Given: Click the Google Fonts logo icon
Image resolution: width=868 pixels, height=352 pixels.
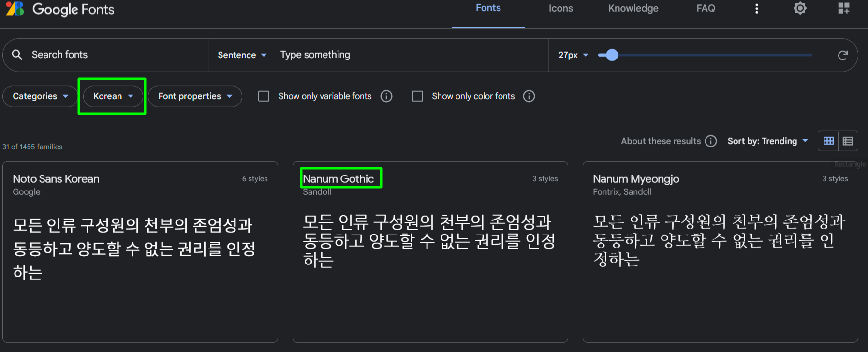Looking at the screenshot, I should (x=15, y=9).
